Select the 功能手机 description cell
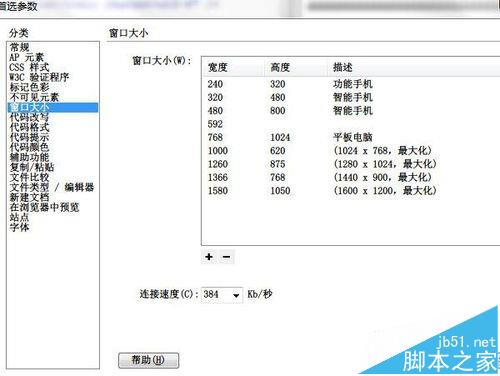 point(353,84)
